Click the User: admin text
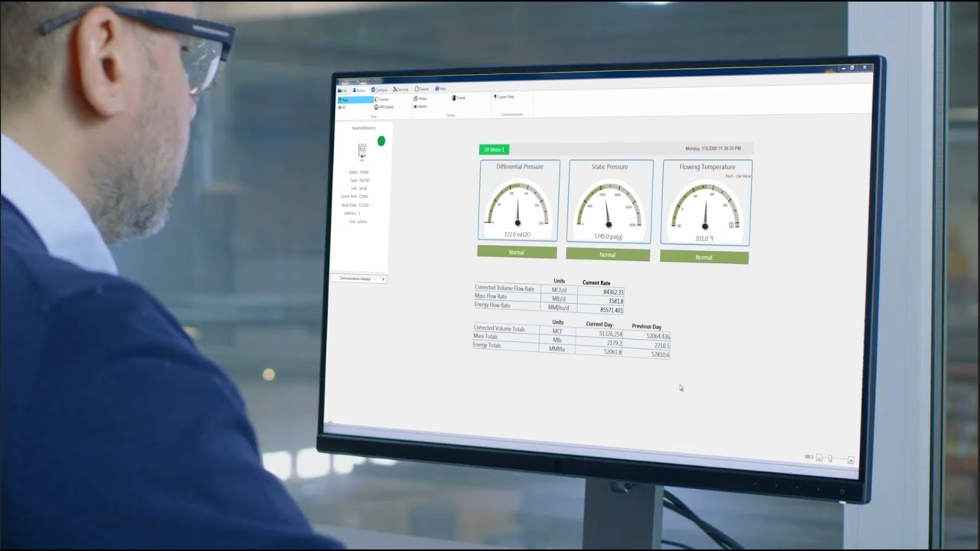980x551 pixels. point(358,222)
